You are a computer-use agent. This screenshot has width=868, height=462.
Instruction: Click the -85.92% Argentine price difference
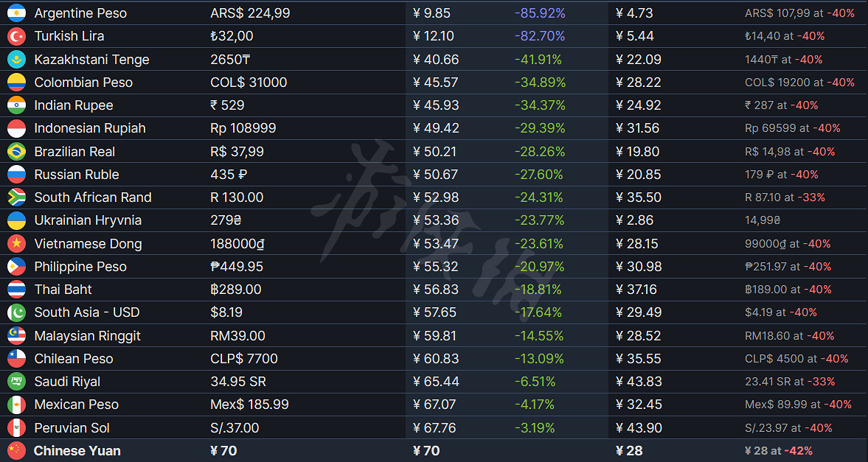[540, 13]
